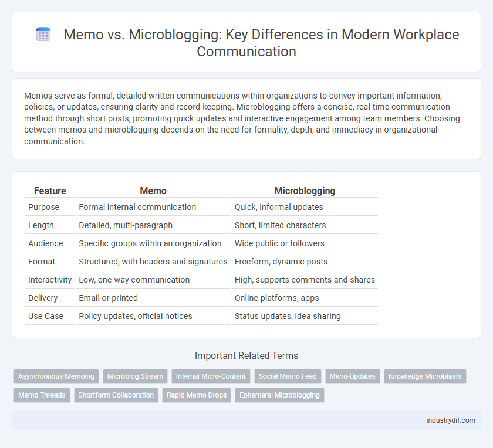Screen dimensions: 493x448
Task: Click the Microblogging column header
Action: click(x=305, y=191)
